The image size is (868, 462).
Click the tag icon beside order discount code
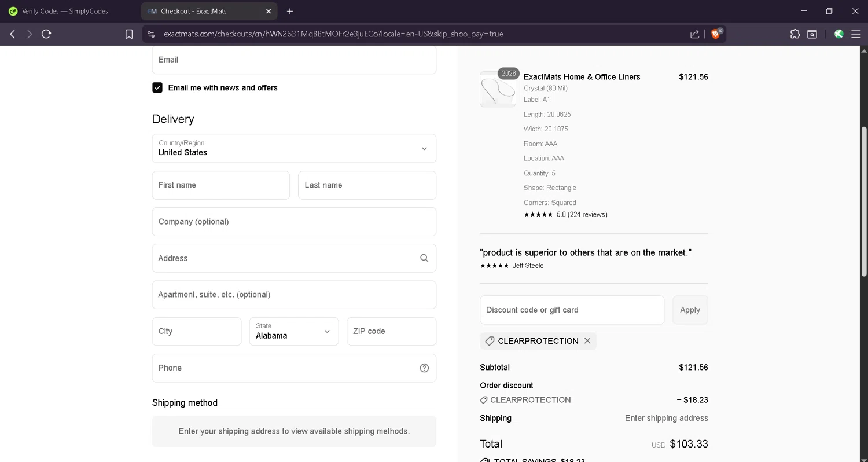(484, 400)
